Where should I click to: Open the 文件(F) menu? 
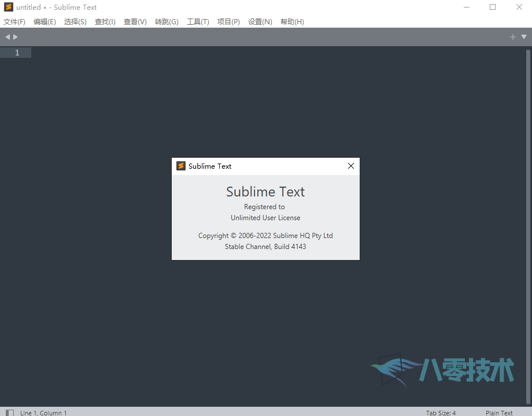14,22
